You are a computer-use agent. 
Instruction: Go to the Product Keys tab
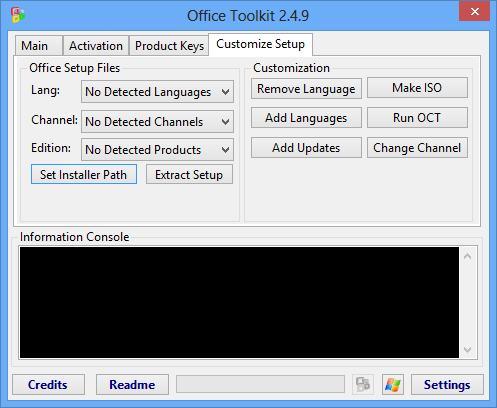pyautogui.click(x=169, y=46)
